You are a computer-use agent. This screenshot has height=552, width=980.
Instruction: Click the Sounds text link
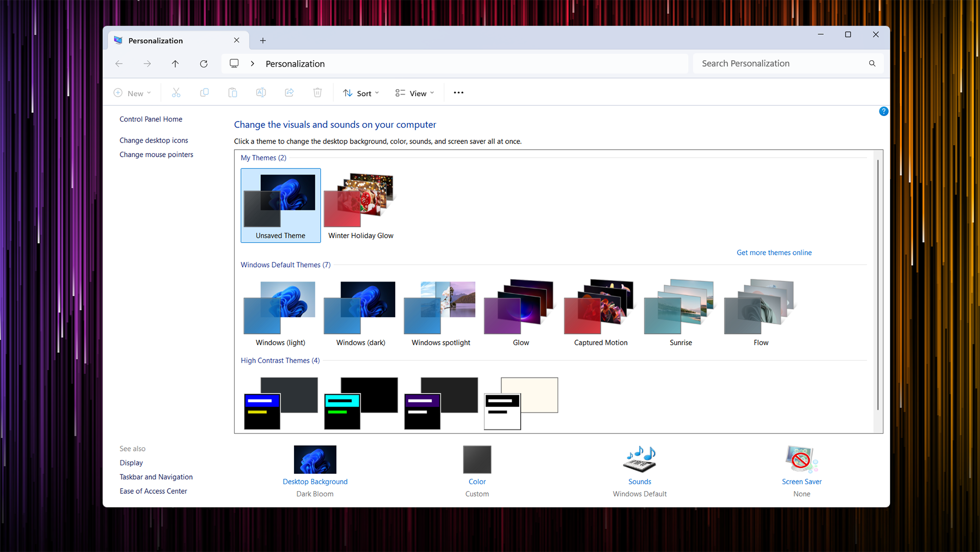[640, 482]
